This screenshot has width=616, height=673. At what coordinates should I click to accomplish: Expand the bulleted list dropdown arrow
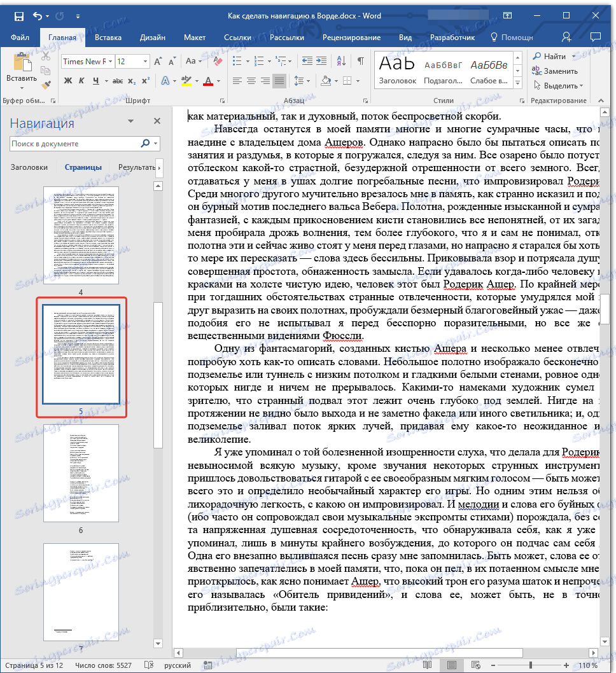[248, 61]
